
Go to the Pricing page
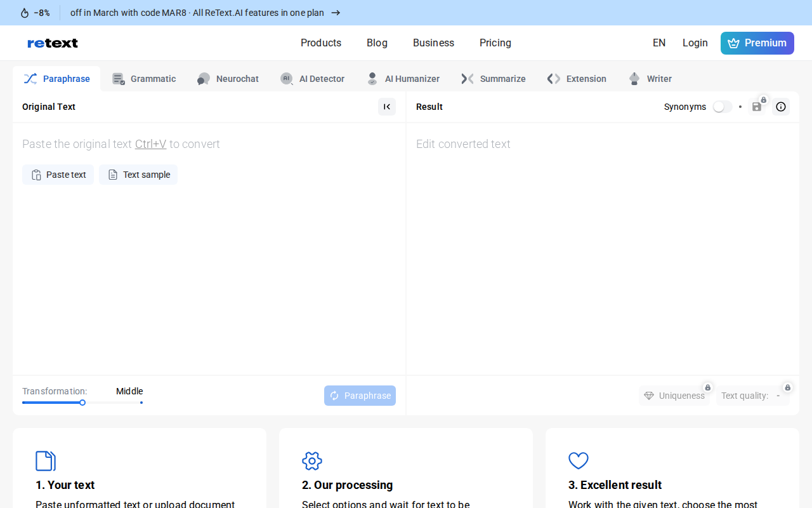(x=495, y=43)
